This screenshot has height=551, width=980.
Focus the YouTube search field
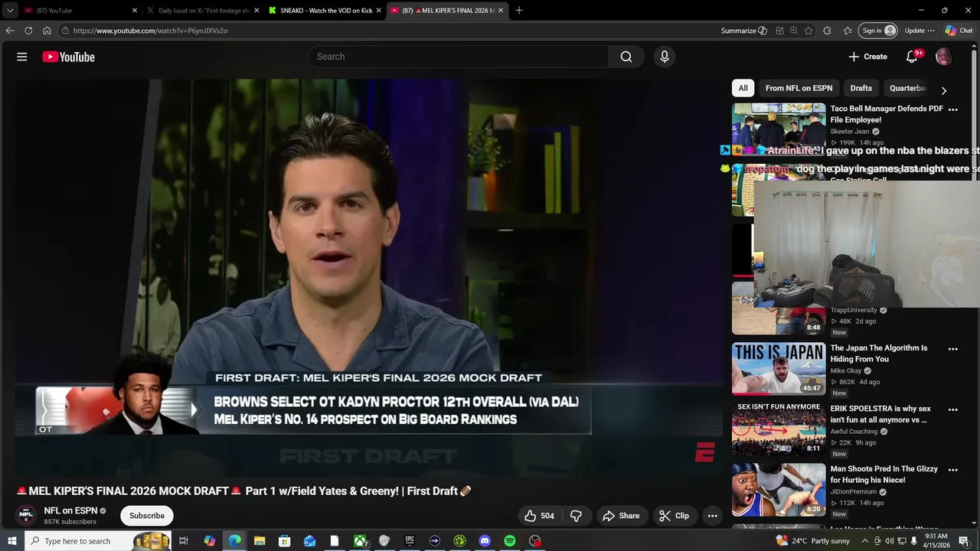pos(459,57)
